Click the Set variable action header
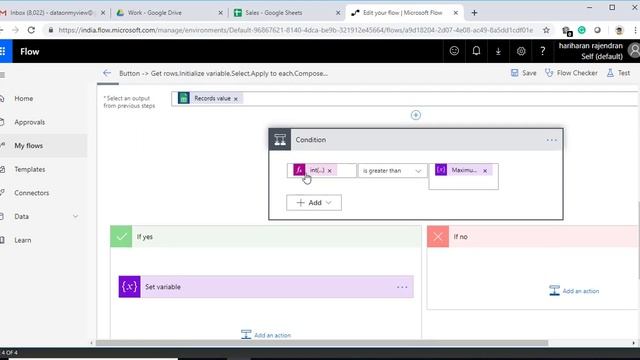 pos(266,287)
